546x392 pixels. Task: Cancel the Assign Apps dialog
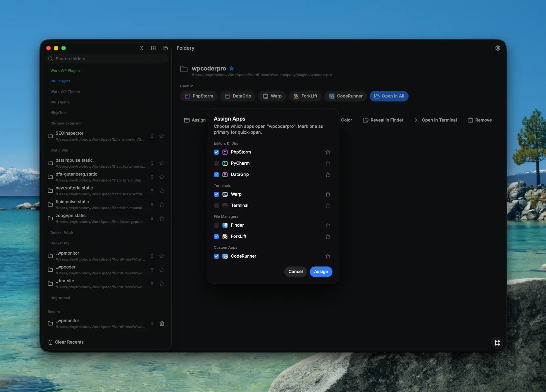pyautogui.click(x=296, y=272)
